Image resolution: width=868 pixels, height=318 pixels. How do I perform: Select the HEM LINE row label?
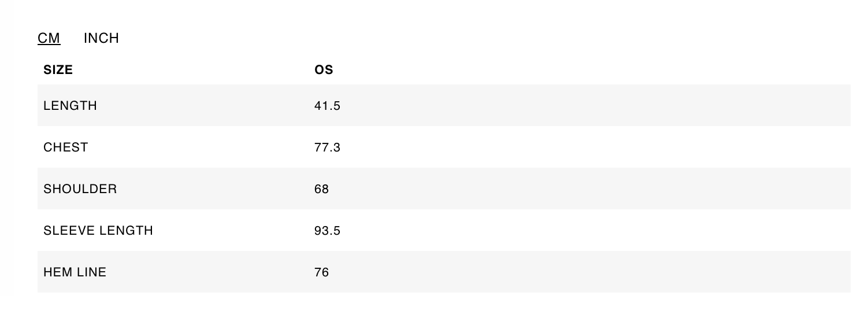tap(75, 272)
